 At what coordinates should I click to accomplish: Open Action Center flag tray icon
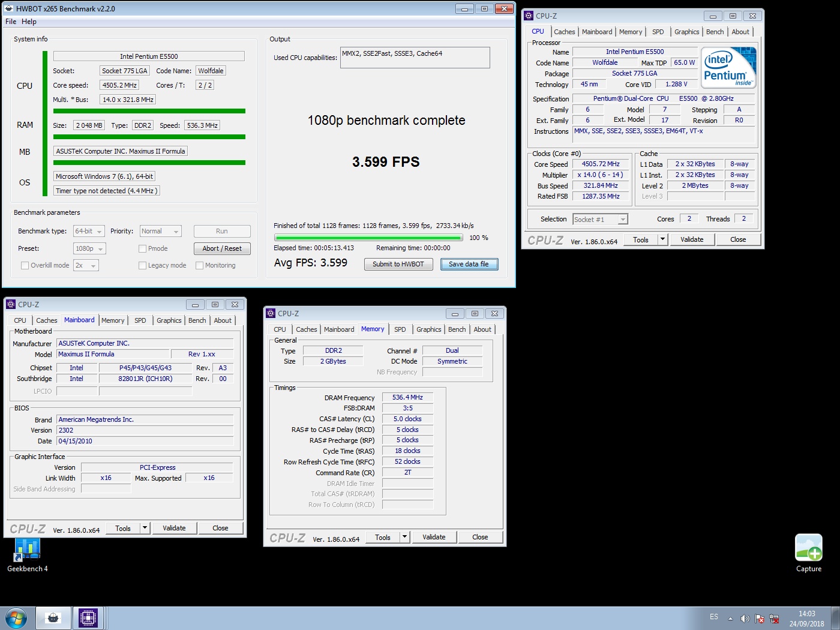(760, 619)
